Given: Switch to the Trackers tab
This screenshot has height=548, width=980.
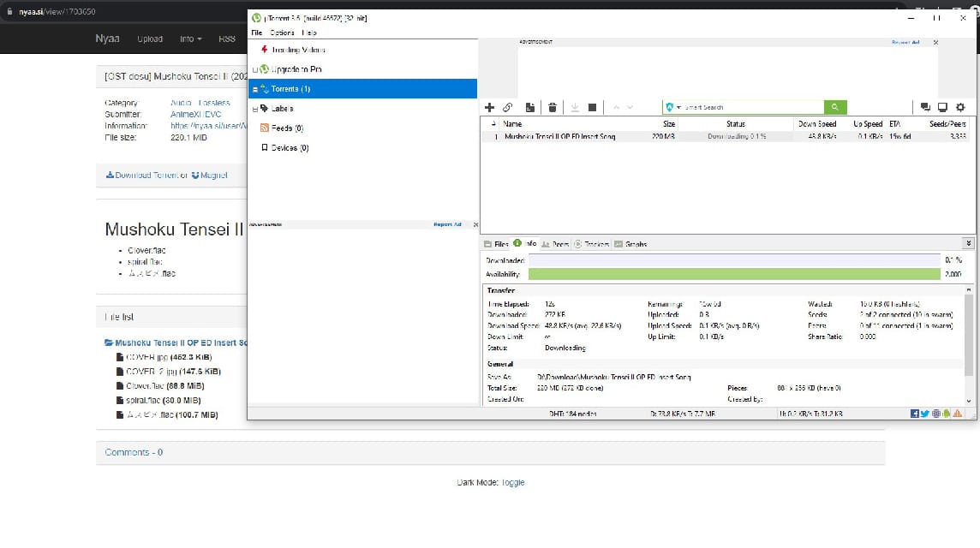Looking at the screenshot, I should coord(591,244).
